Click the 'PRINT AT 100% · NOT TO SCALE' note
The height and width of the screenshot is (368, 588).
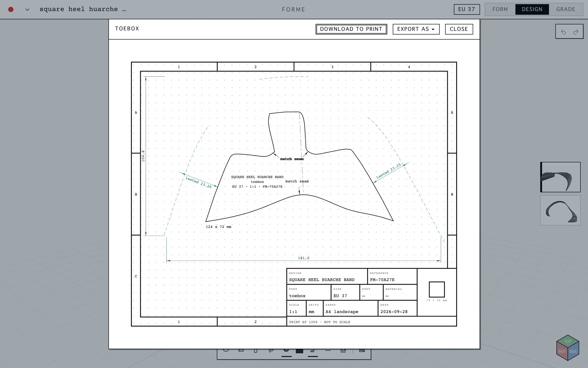pos(319,322)
